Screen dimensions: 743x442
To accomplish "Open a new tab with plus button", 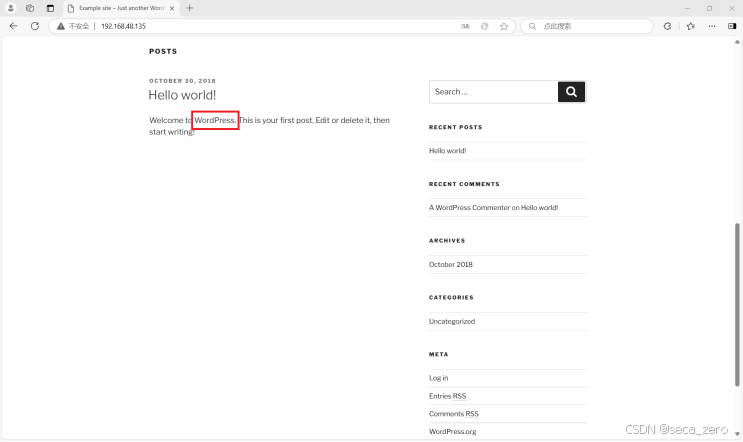I will pos(190,8).
